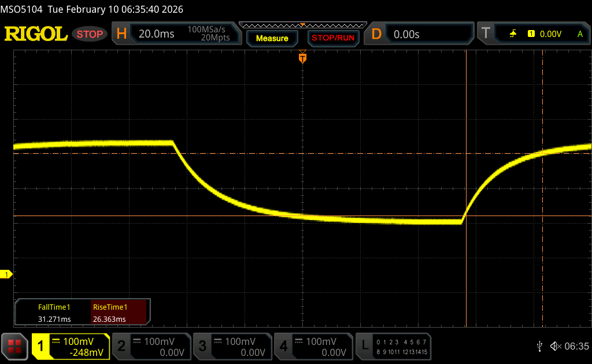Turn on channel 4
Viewport: 592px width, 364px height.
coord(313,347)
